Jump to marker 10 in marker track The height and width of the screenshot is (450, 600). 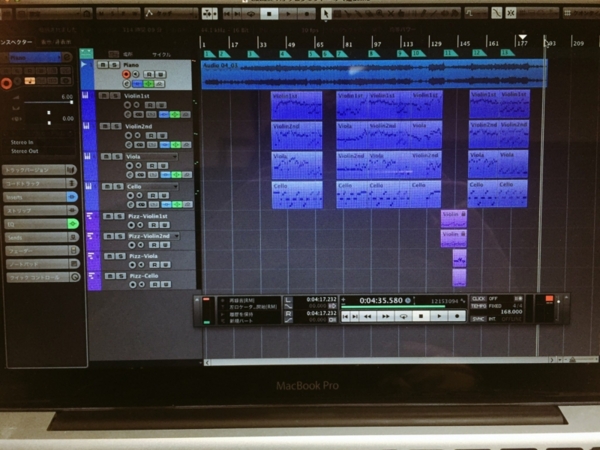pos(419,53)
